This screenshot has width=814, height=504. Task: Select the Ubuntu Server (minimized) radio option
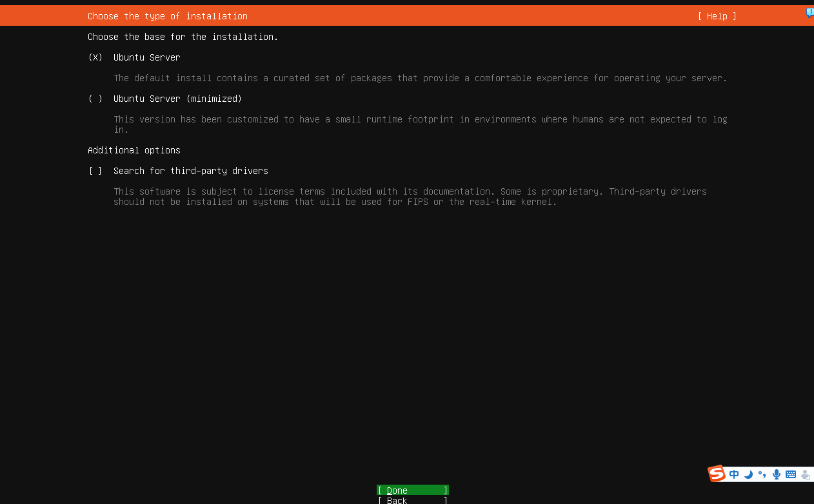pos(95,99)
